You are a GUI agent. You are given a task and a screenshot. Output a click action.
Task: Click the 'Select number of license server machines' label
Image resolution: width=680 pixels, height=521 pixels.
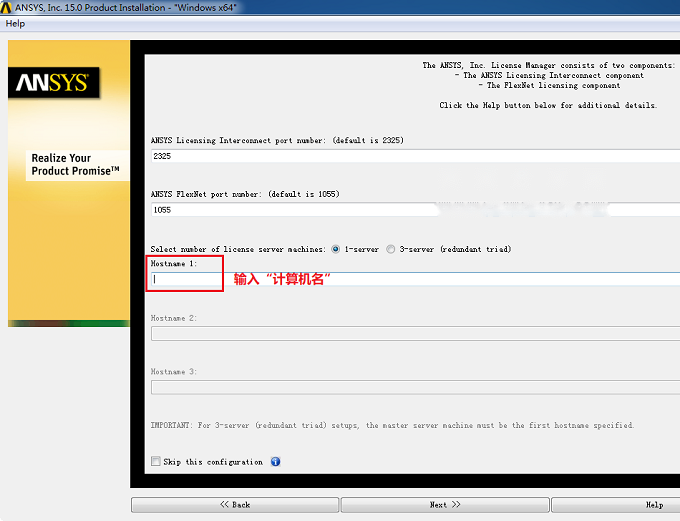click(238, 249)
